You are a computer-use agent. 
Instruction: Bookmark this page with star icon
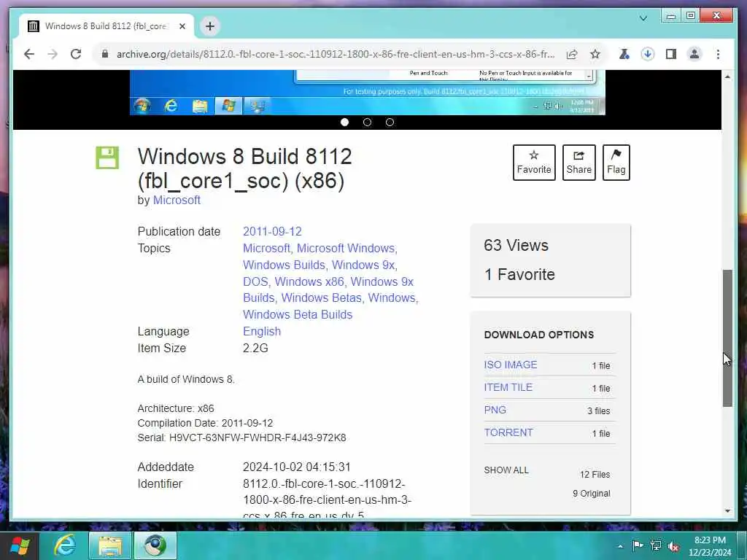[x=595, y=54]
